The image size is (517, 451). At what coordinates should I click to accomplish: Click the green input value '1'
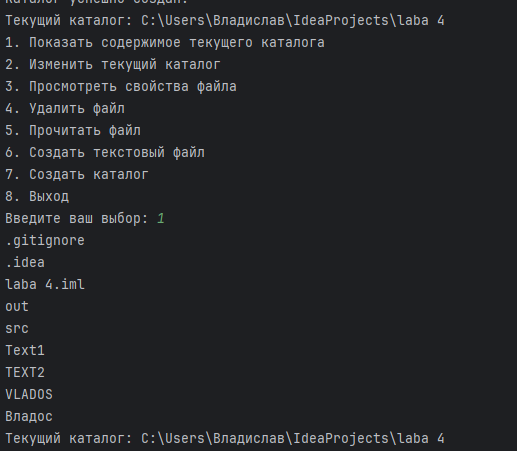(161, 219)
